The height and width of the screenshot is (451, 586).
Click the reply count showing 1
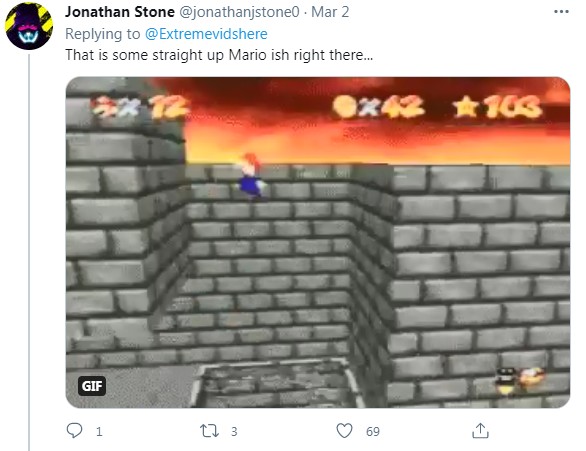(99, 432)
